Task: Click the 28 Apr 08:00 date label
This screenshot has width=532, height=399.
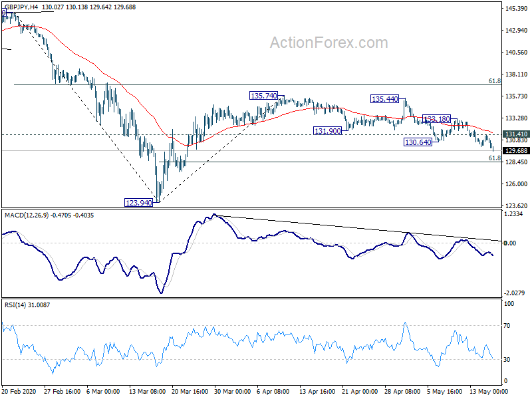Action: [x=402, y=392]
